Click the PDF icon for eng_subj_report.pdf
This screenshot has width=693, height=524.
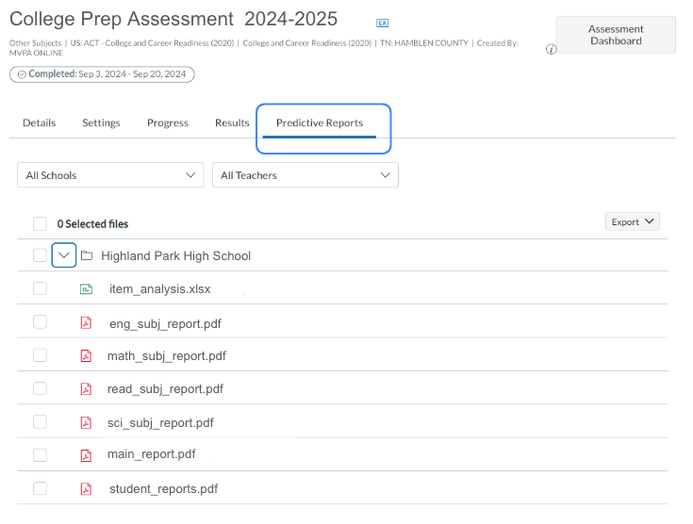[x=86, y=323]
